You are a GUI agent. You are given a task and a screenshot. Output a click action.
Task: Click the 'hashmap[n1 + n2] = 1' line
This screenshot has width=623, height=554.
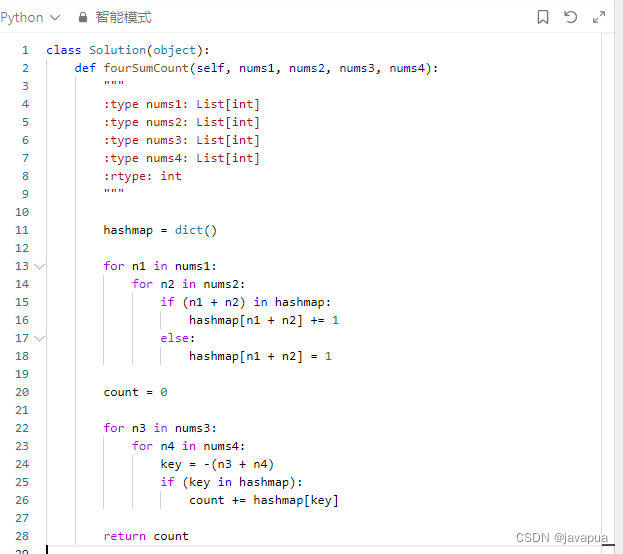(x=260, y=356)
